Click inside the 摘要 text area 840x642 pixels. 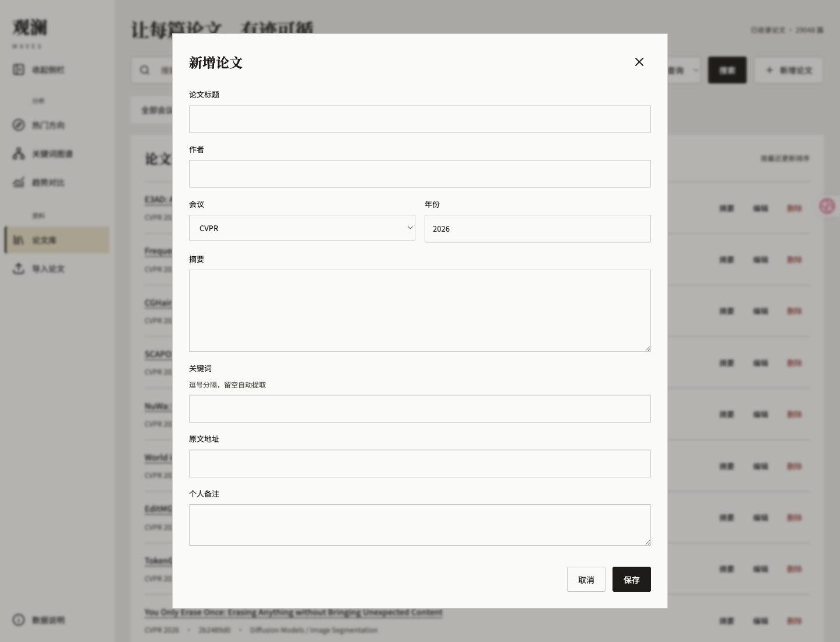(420, 310)
